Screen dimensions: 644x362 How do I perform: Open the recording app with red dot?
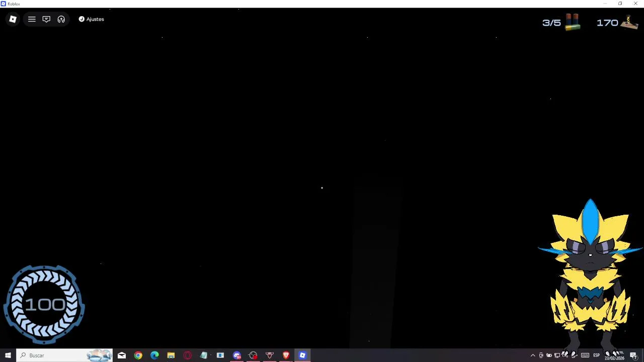pos(253,355)
